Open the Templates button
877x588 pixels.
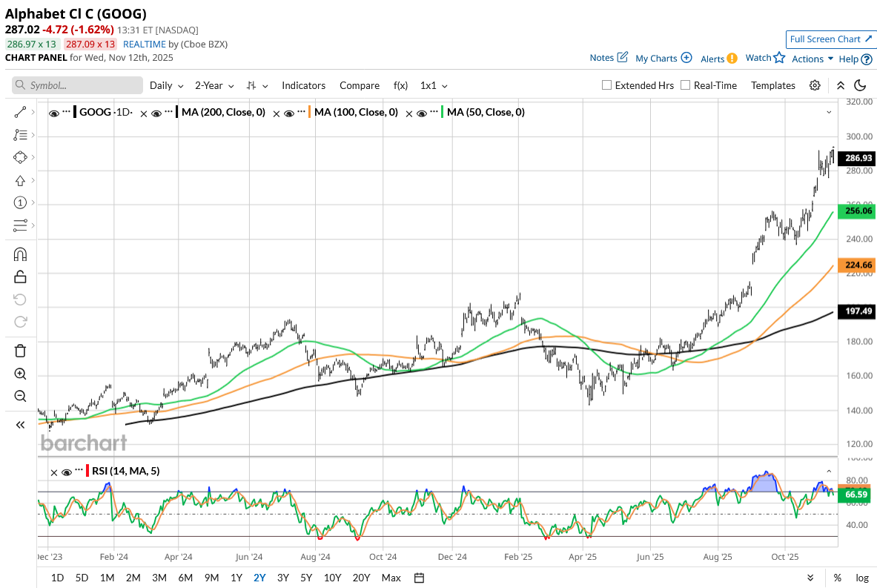pos(772,85)
